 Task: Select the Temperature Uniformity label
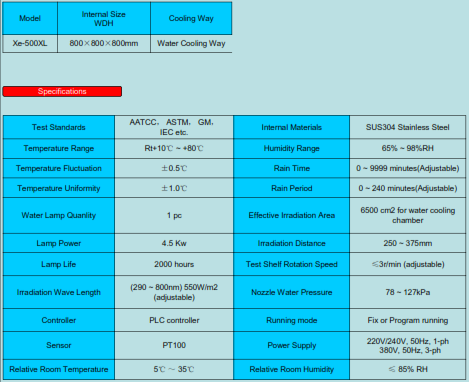click(59, 188)
